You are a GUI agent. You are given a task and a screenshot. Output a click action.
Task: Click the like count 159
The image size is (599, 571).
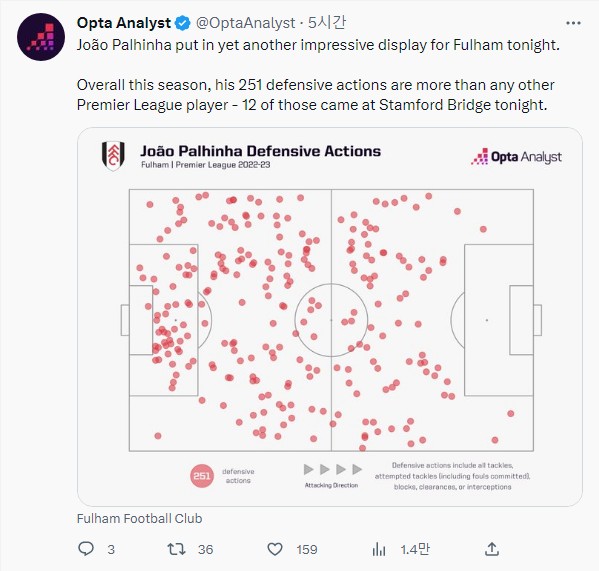pos(307,550)
